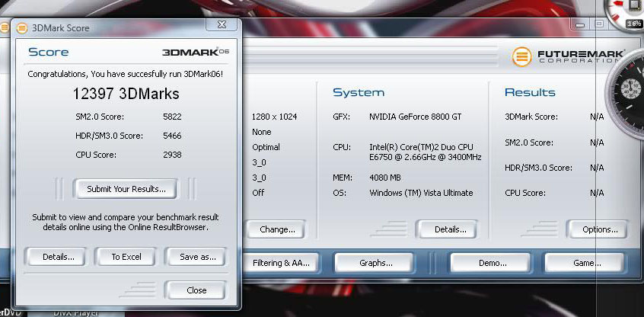Click the None anti-aliasing value

pos(262,132)
